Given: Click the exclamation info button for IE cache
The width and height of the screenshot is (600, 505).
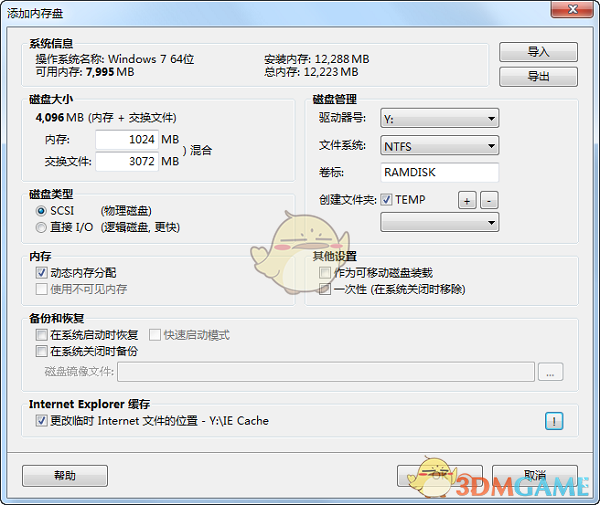Looking at the screenshot, I should (554, 421).
